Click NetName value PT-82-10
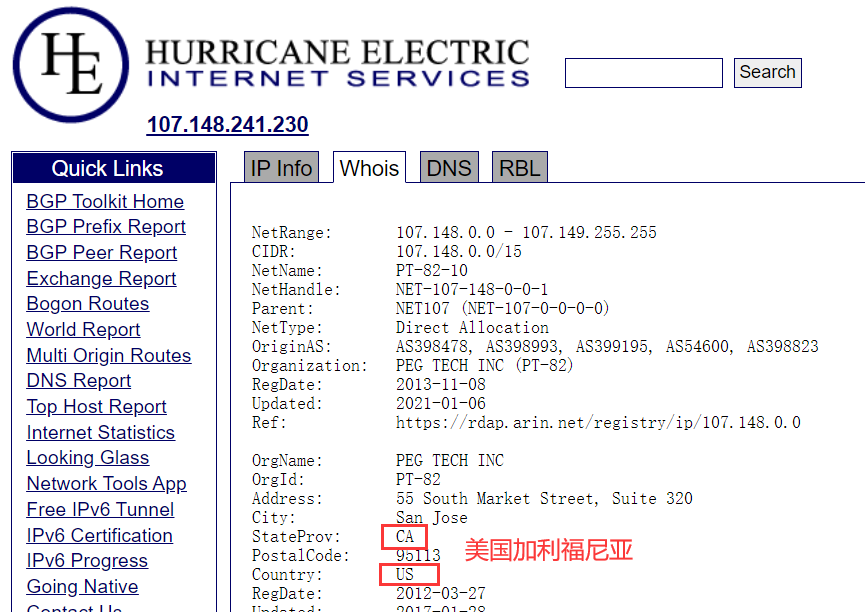Screen dimensions: 865x612 [x=431, y=270]
